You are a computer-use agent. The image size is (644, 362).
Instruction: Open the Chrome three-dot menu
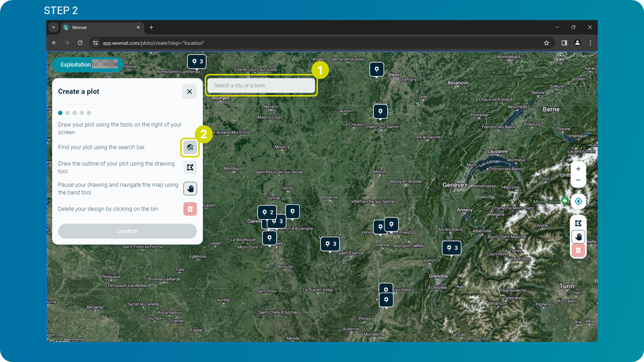(590, 43)
